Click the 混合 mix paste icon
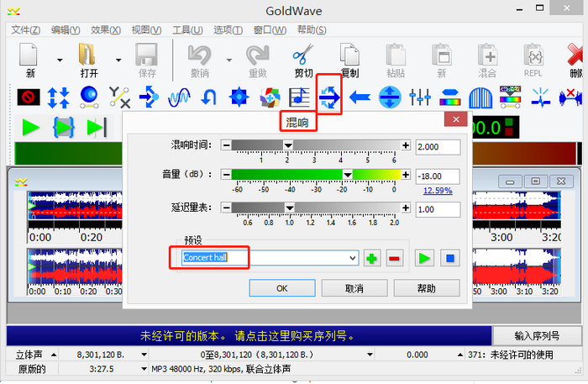Viewport: 588px width, 384px height. (487, 55)
